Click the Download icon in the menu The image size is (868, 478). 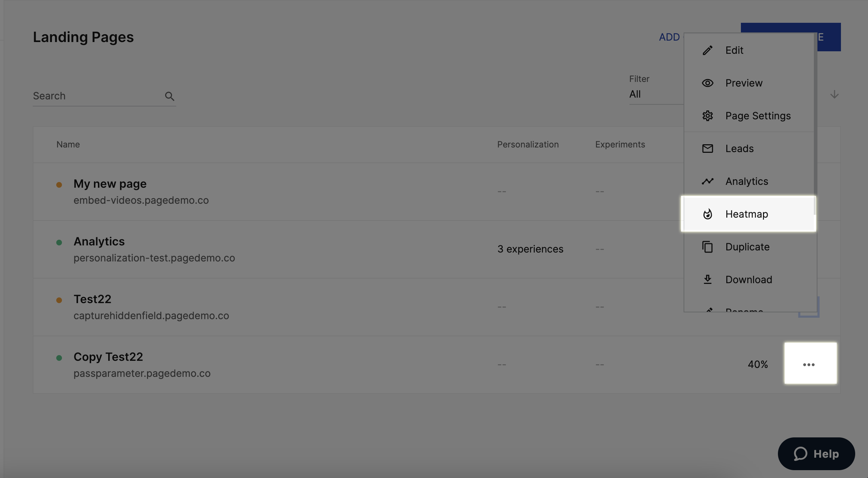coord(707,279)
